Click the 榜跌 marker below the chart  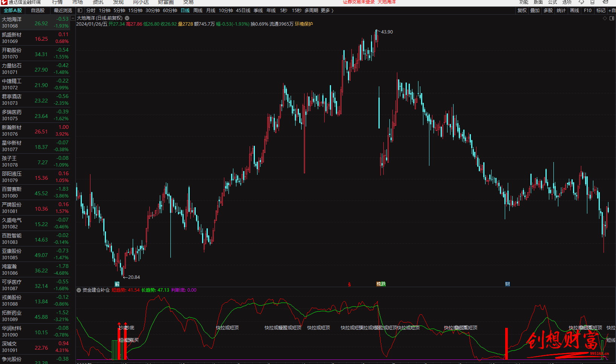coord(381,284)
